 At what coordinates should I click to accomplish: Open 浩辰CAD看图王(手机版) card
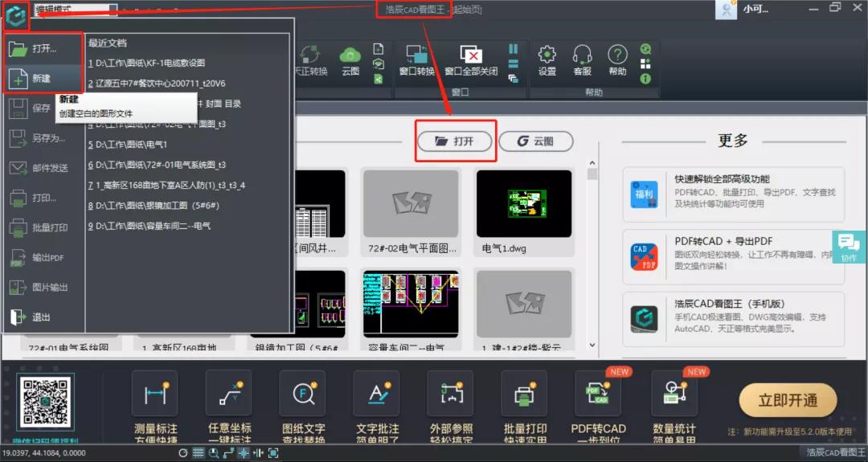pyautogui.click(x=734, y=319)
